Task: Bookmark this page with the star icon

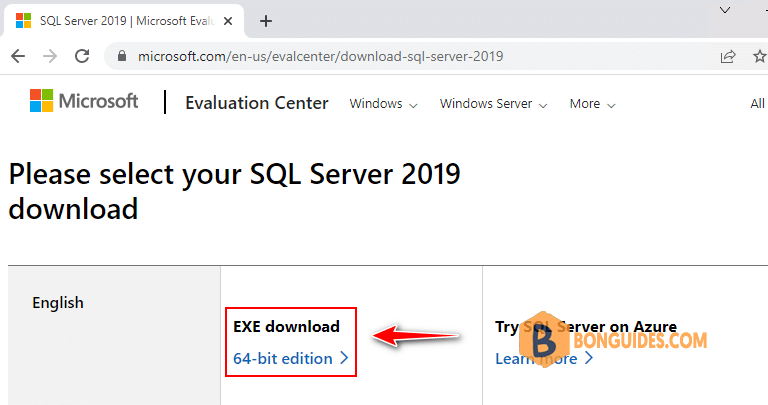Action: pos(760,56)
